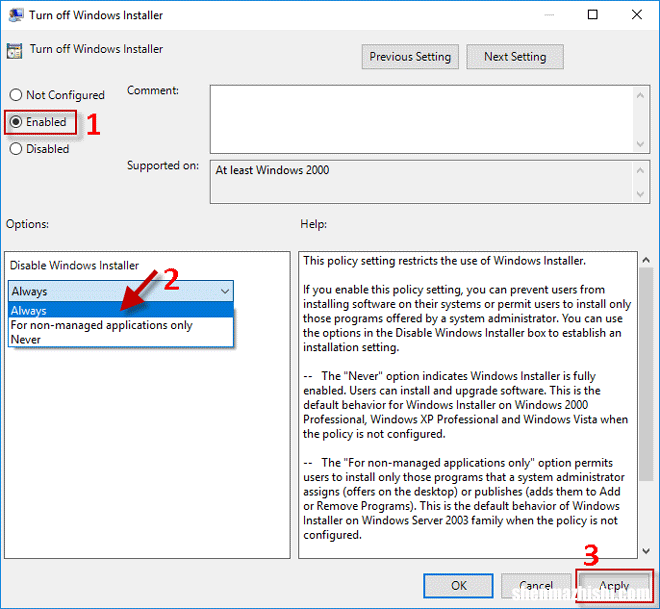The height and width of the screenshot is (609, 660).
Task: Click the Help text first paragraph
Action: point(444,261)
